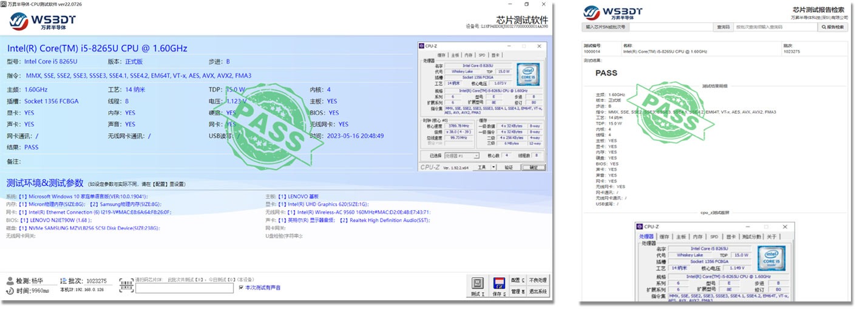Click the WSBDT logo in the test software

(x=41, y=21)
